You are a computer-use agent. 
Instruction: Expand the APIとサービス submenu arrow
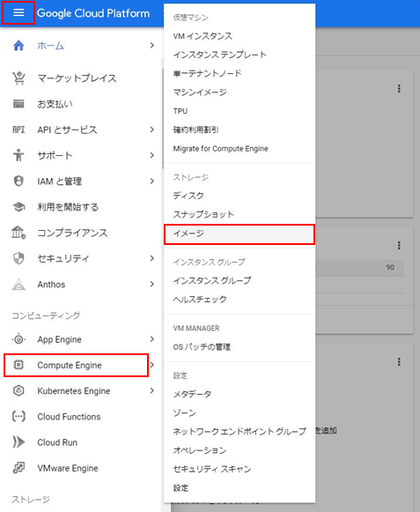(151, 130)
